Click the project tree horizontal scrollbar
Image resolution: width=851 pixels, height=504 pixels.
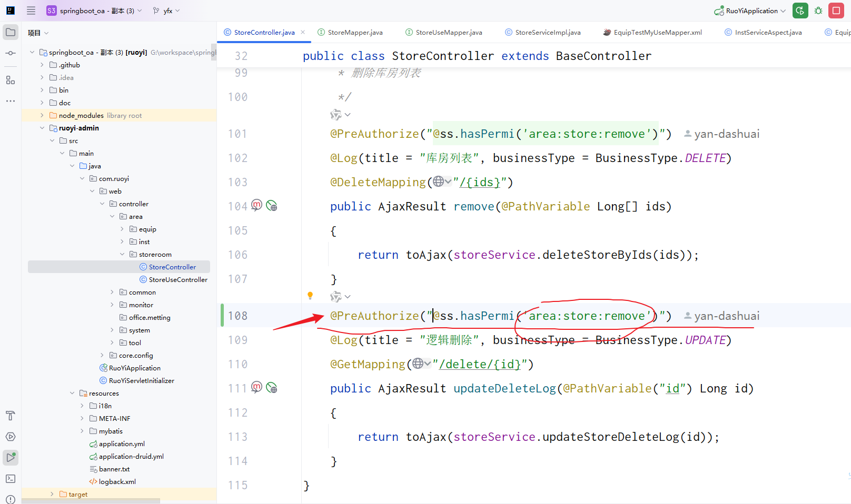coord(91,501)
